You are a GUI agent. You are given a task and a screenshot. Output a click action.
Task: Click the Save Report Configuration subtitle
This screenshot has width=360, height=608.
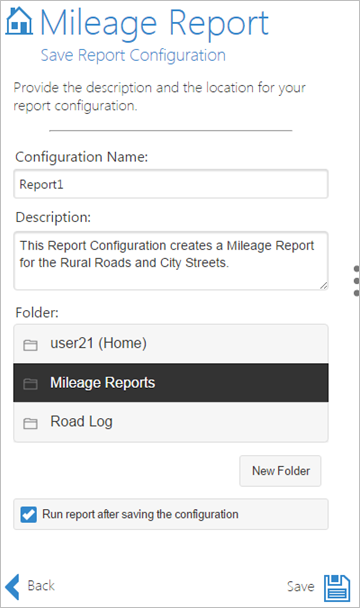[133, 55]
